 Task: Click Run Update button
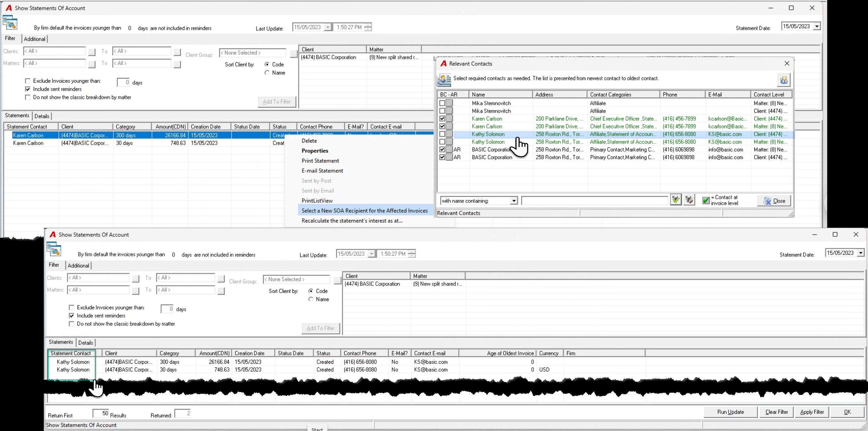730,412
